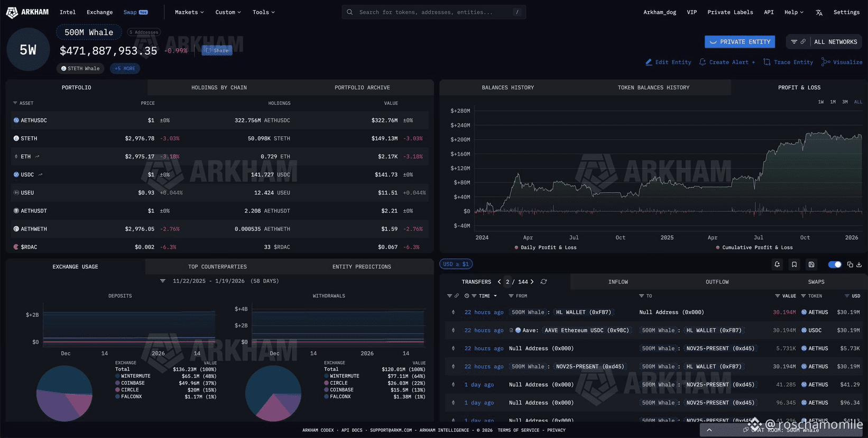This screenshot has height=438, width=868.
Task: Toggle the Daily Profit & Loss legend
Action: tap(546, 248)
